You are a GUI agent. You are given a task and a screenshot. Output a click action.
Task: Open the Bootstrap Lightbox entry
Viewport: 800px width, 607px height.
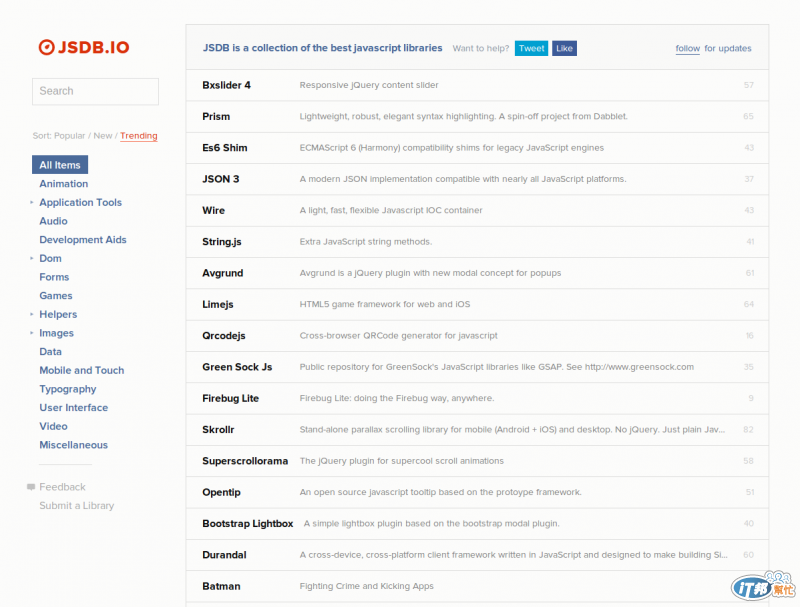coord(477,524)
